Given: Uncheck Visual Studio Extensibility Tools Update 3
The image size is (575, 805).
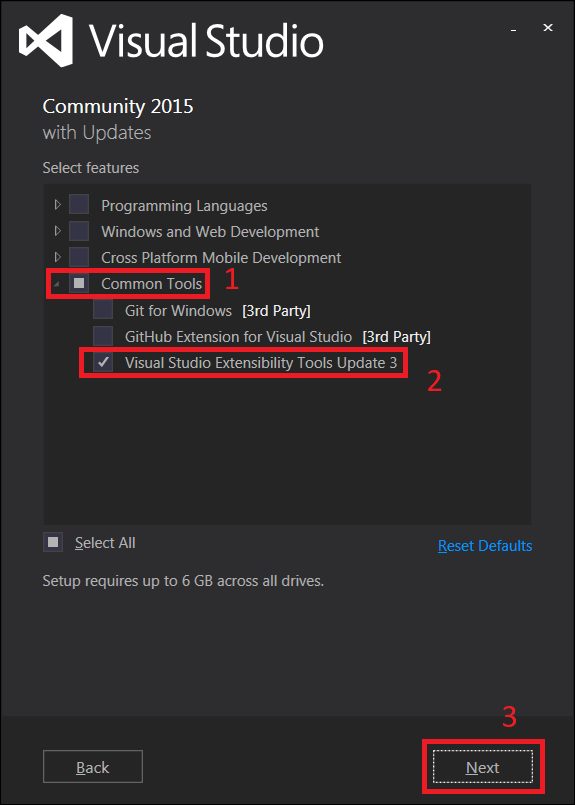Looking at the screenshot, I should point(103,362).
